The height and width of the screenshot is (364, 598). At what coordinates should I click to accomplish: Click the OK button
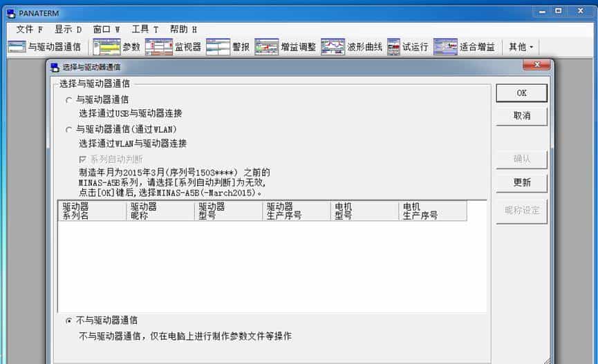pyautogui.click(x=521, y=93)
